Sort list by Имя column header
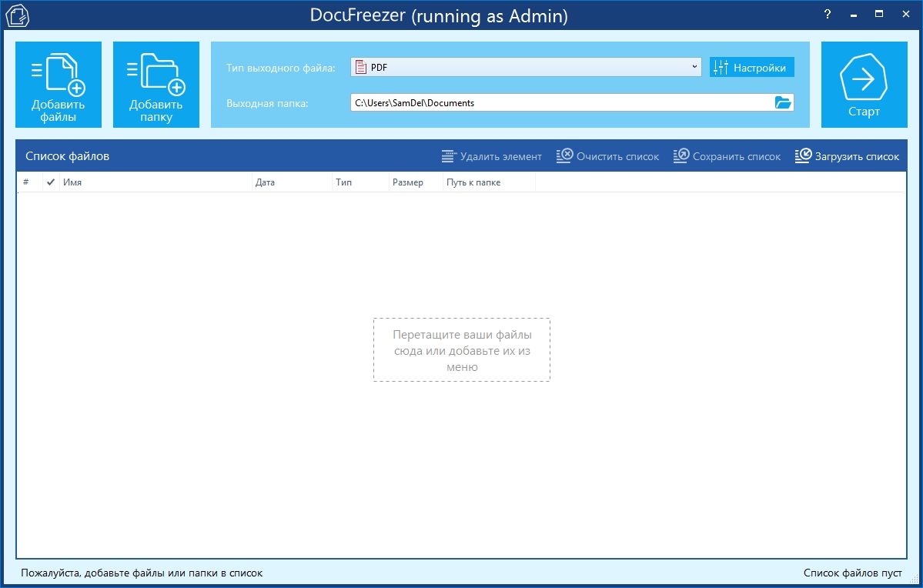 tap(154, 182)
